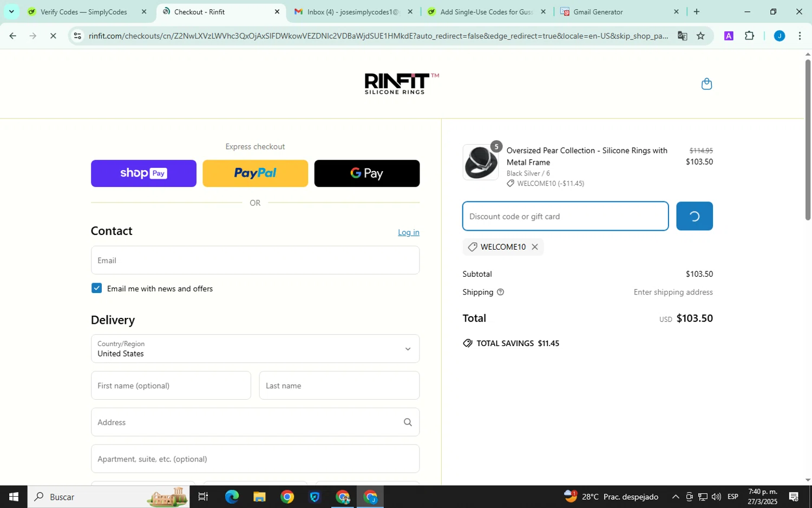
Task: Click the Address input field
Action: [x=255, y=422]
